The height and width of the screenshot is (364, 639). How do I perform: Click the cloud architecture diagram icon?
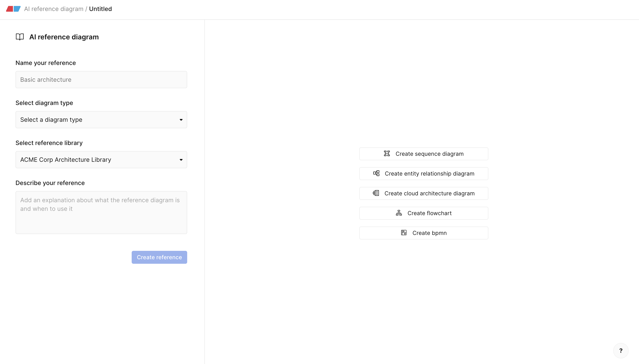point(376,193)
